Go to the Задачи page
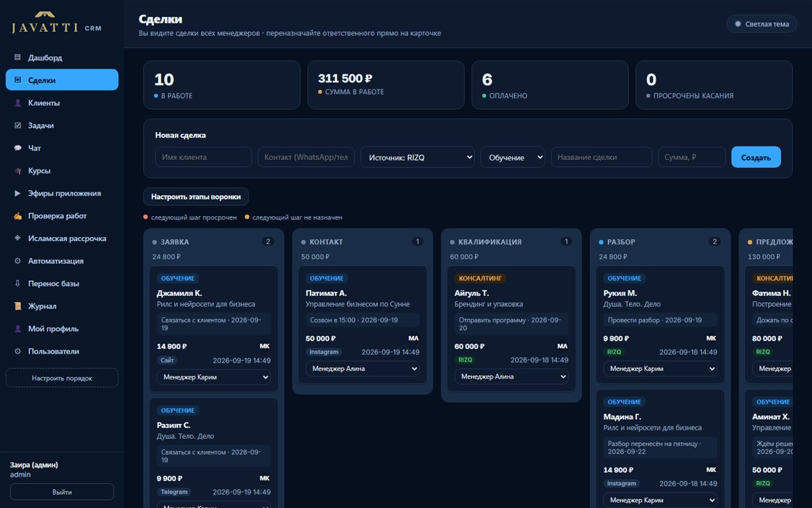 click(62, 125)
